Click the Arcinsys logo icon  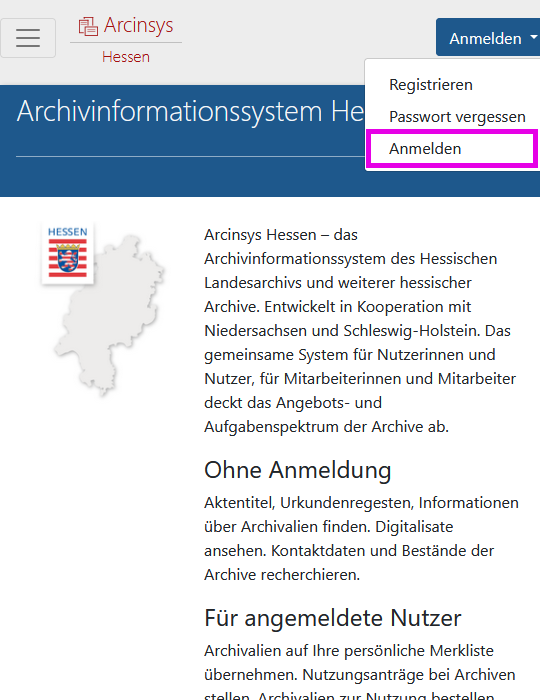tap(88, 26)
